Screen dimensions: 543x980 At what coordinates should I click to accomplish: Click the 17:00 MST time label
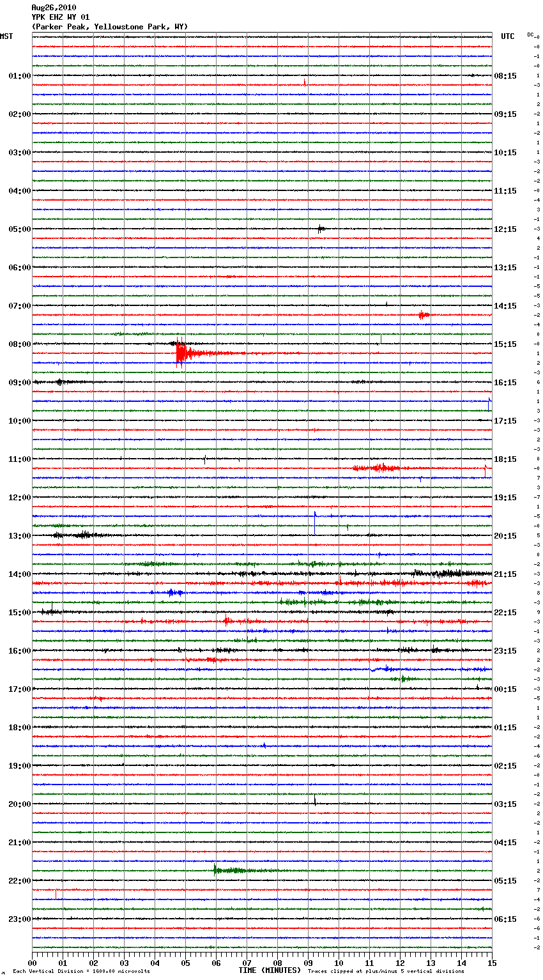20,689
